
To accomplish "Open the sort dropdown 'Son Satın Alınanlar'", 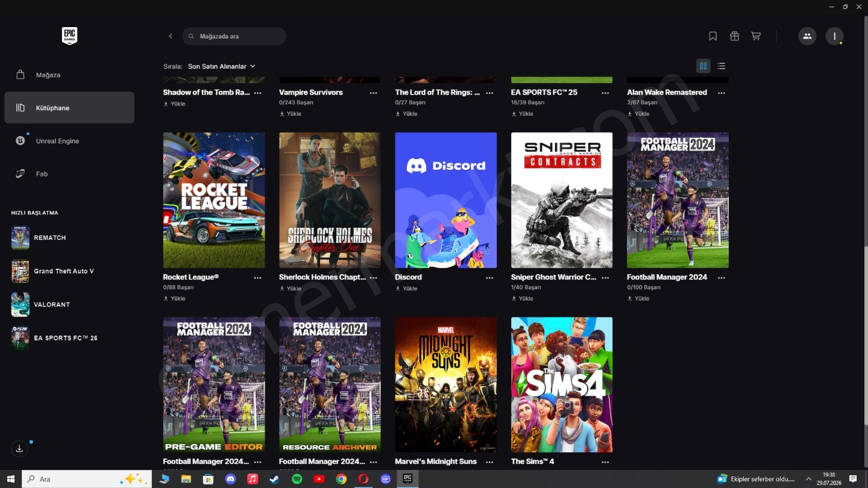I will pyautogui.click(x=222, y=66).
